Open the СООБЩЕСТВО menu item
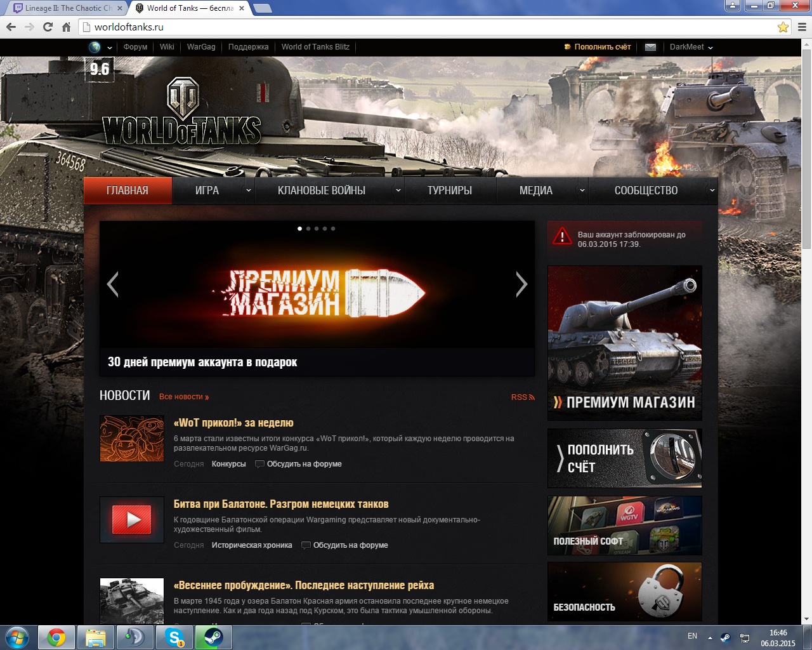The height and width of the screenshot is (650, 812). 646,190
